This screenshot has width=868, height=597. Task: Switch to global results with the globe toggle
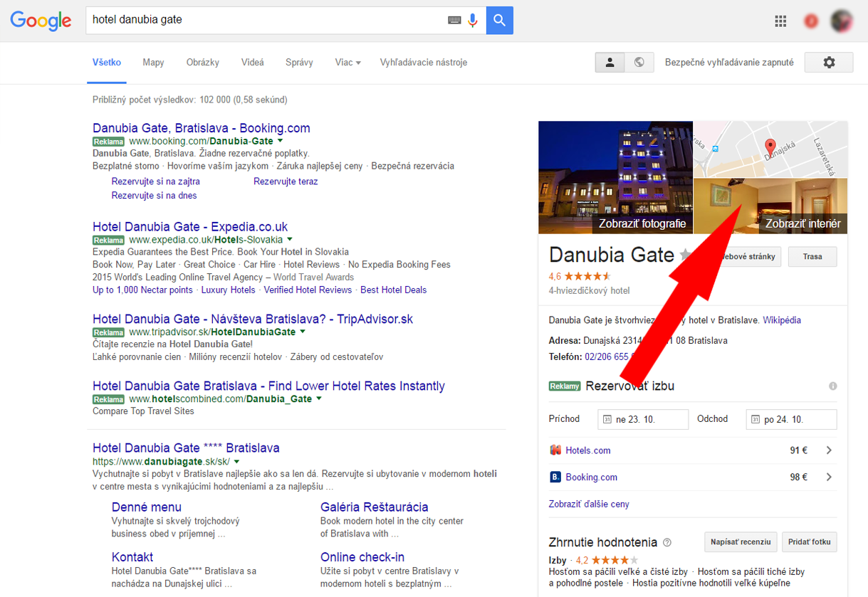[x=639, y=63]
